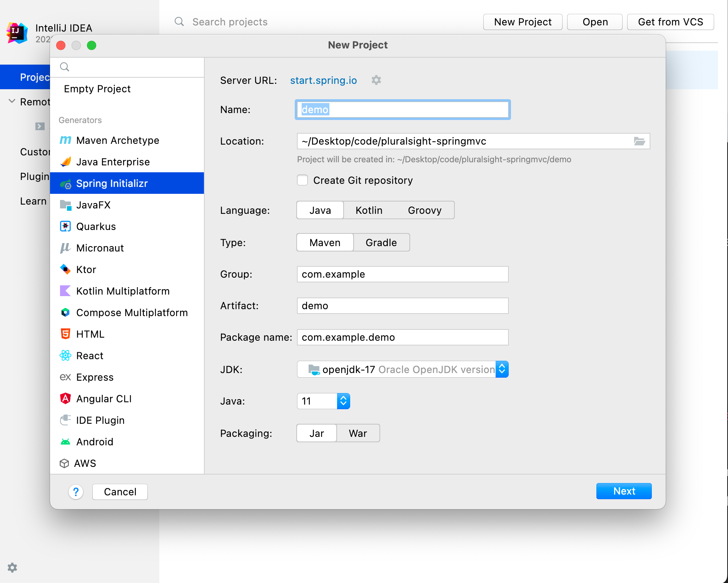Click the Next button
The width and height of the screenshot is (728, 583).
pyautogui.click(x=624, y=491)
